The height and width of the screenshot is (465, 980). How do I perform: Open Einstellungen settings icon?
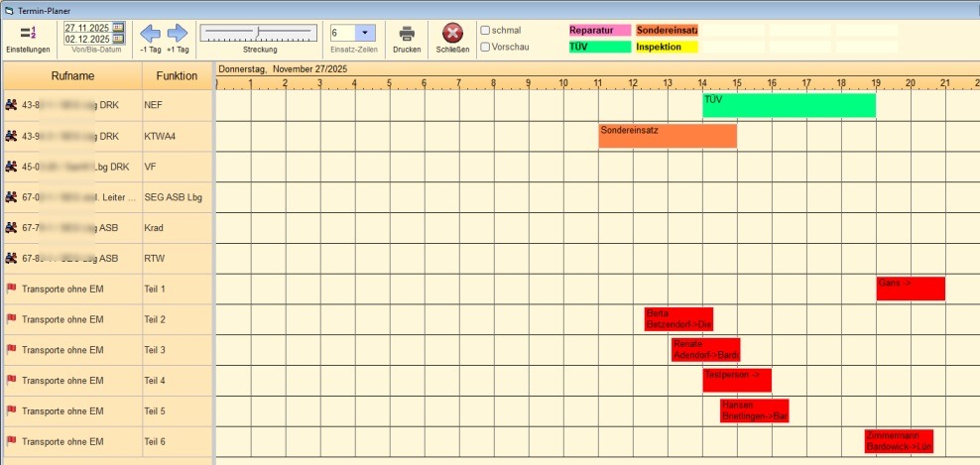pyautogui.click(x=27, y=34)
